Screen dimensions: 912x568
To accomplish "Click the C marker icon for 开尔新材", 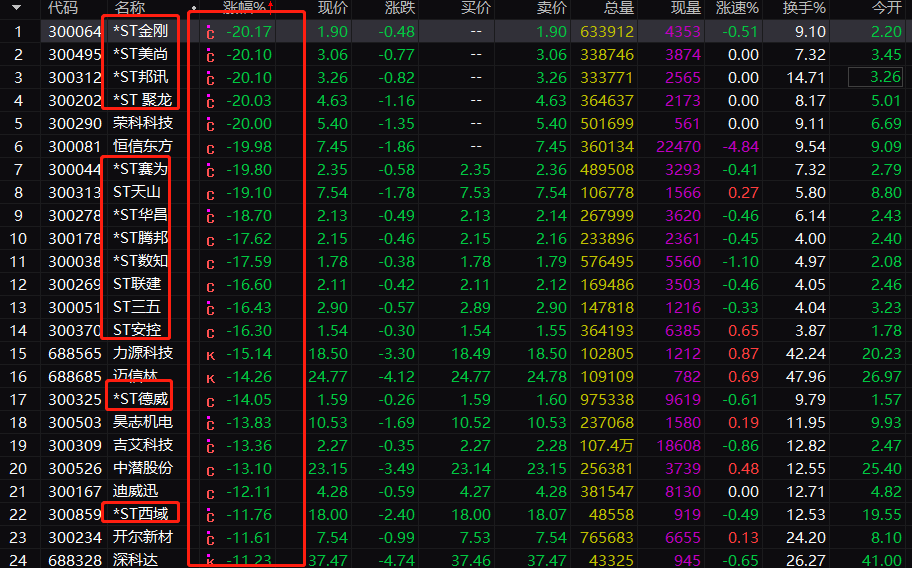I will [210, 538].
